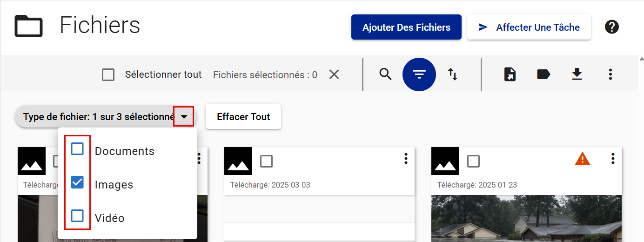Click the tag label icon
The height and width of the screenshot is (242, 644).
coord(543,74)
